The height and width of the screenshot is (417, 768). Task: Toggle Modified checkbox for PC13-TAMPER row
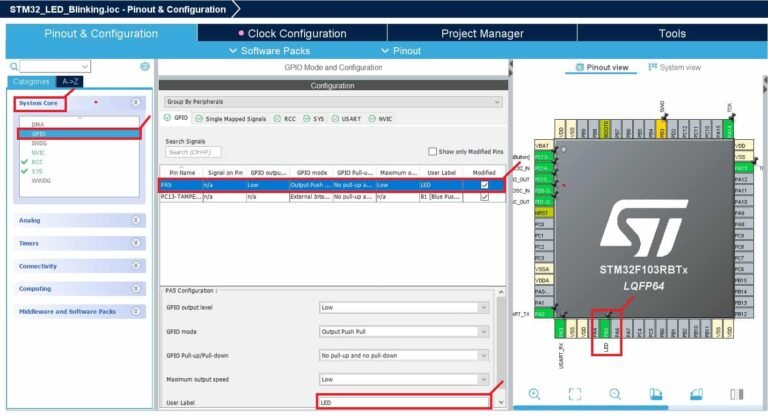coord(484,197)
